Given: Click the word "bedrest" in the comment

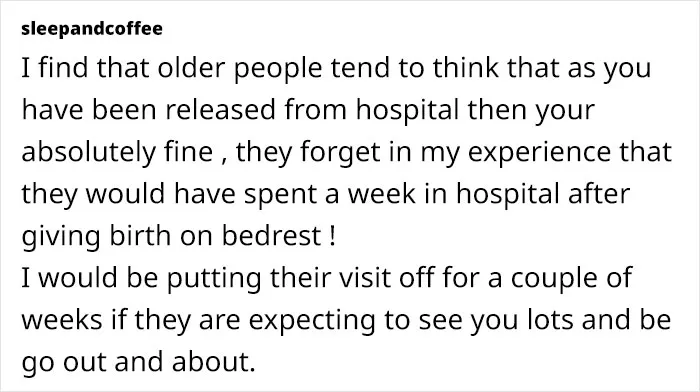Looking at the screenshot, I should click(x=272, y=236).
